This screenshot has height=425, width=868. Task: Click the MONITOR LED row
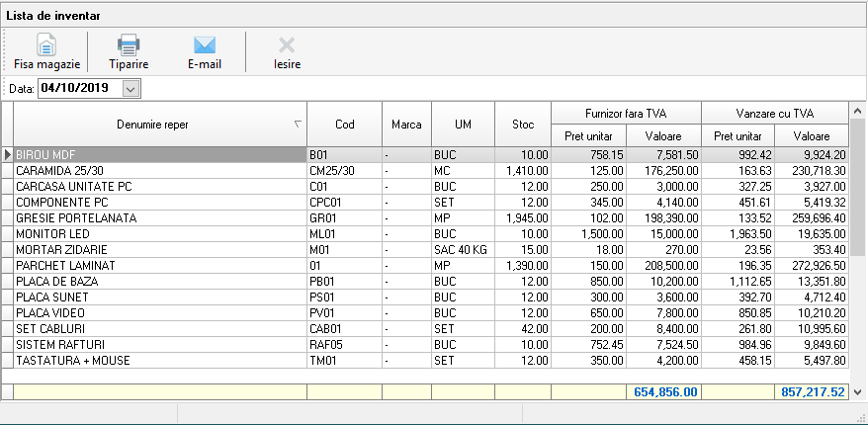[158, 234]
